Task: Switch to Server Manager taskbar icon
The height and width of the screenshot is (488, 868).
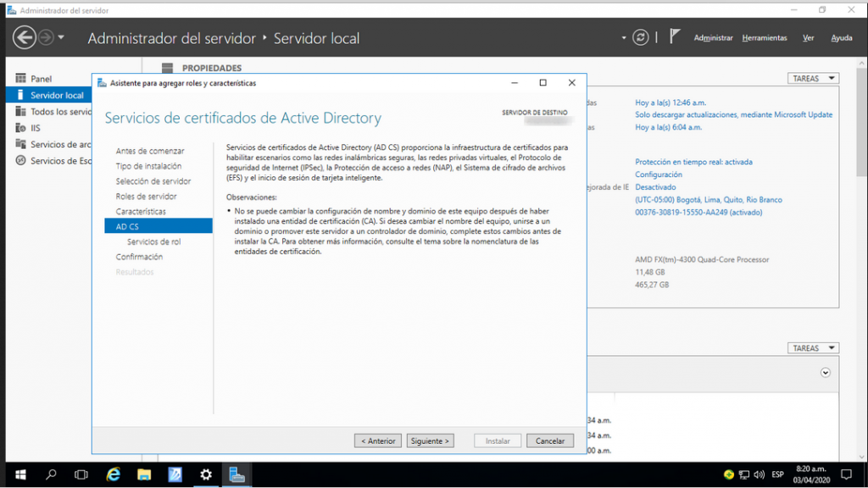Action: coord(237,474)
